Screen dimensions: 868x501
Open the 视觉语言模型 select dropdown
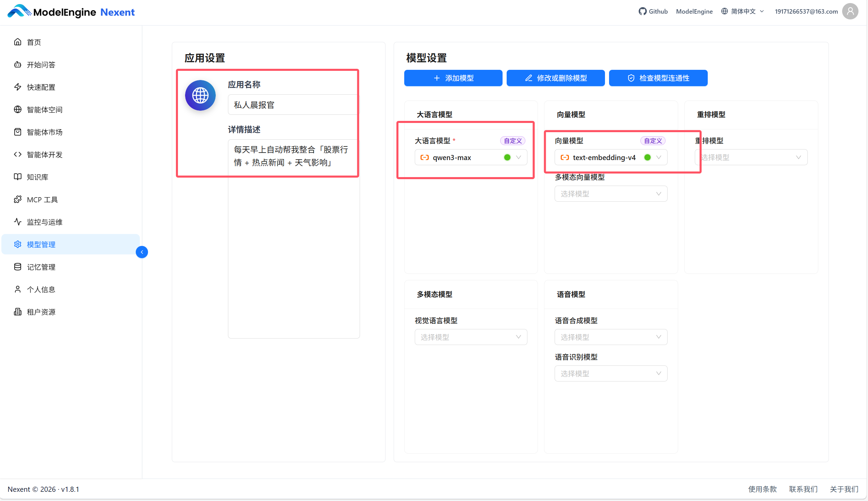471,337
